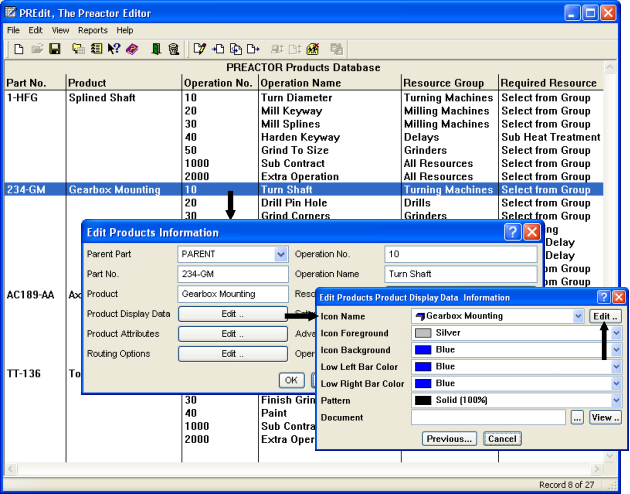Select the AC189-AA part number
The height and width of the screenshot is (494, 630).
30,295
